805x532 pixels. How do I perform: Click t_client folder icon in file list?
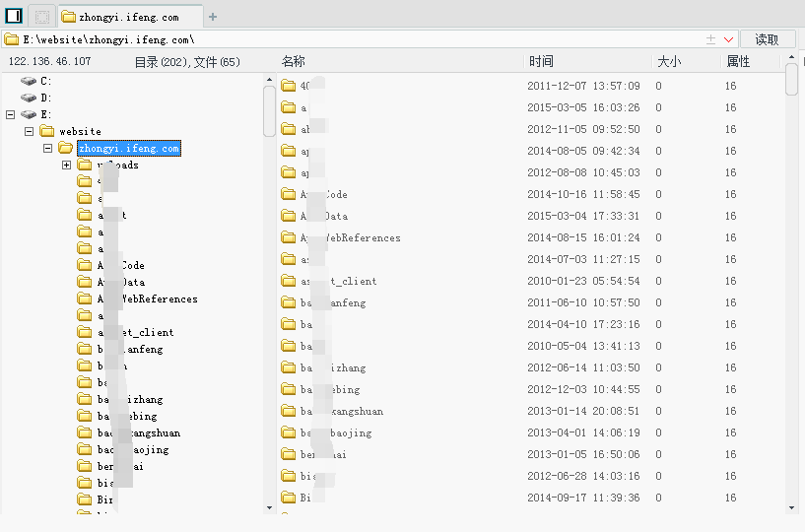click(x=289, y=281)
